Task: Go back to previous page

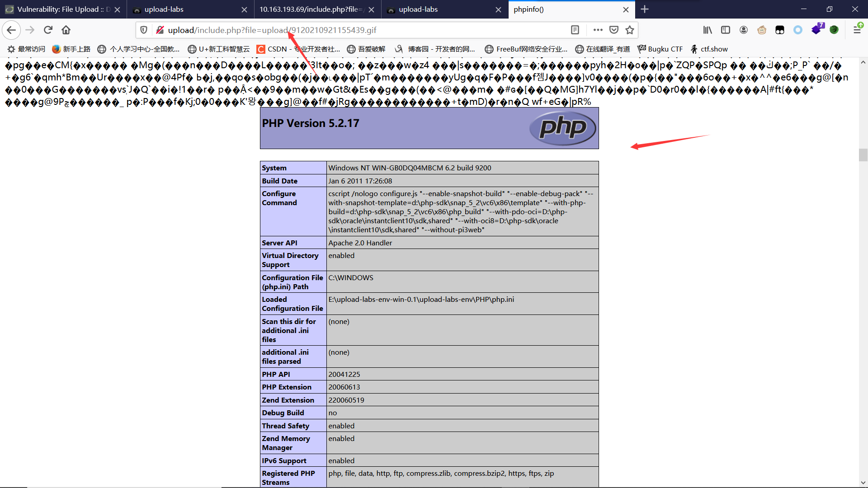Action: tap(11, 30)
